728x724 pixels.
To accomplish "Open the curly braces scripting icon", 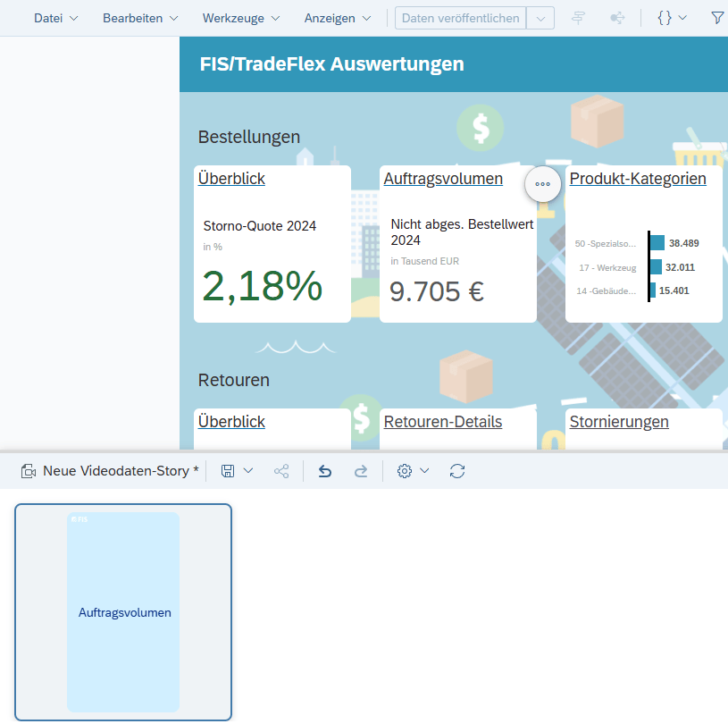I will [x=665, y=18].
